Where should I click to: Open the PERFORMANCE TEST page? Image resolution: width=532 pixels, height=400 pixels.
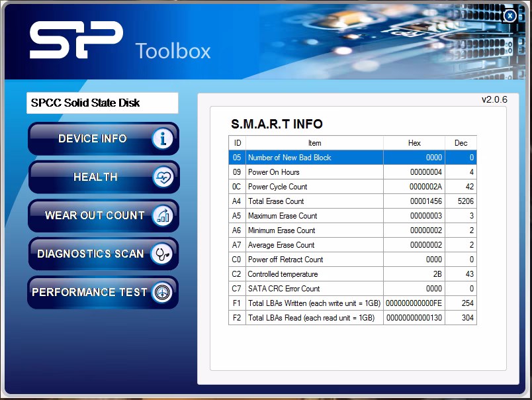(x=103, y=292)
